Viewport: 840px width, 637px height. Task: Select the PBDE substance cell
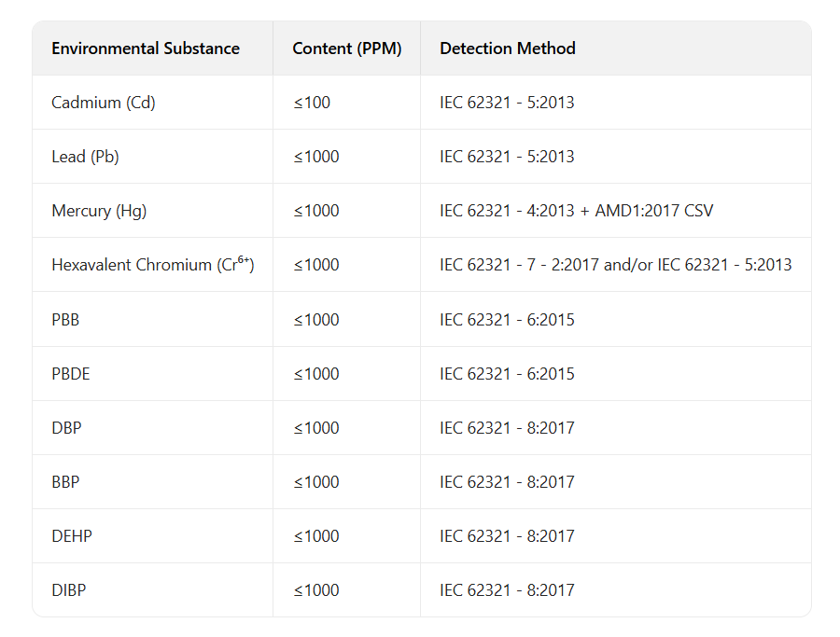tap(71, 374)
